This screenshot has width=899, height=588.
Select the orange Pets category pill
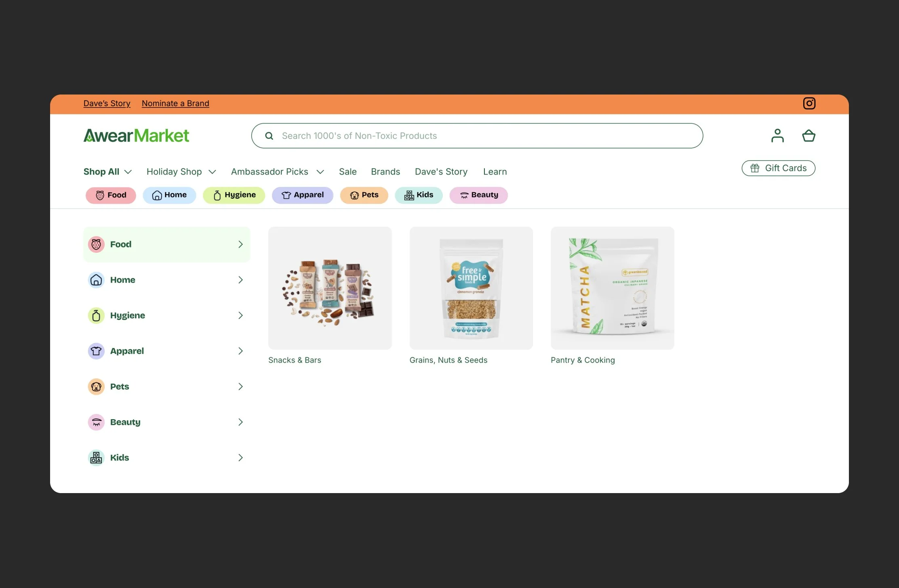[x=364, y=195]
